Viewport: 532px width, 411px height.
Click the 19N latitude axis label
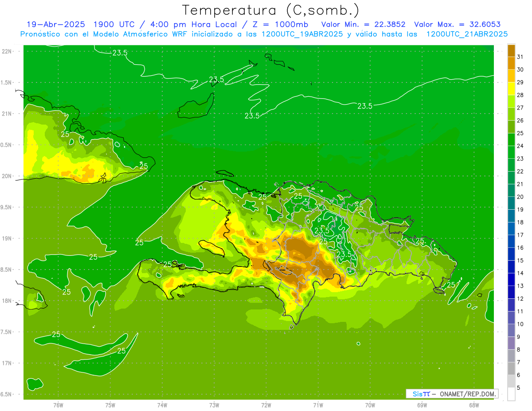(6, 239)
